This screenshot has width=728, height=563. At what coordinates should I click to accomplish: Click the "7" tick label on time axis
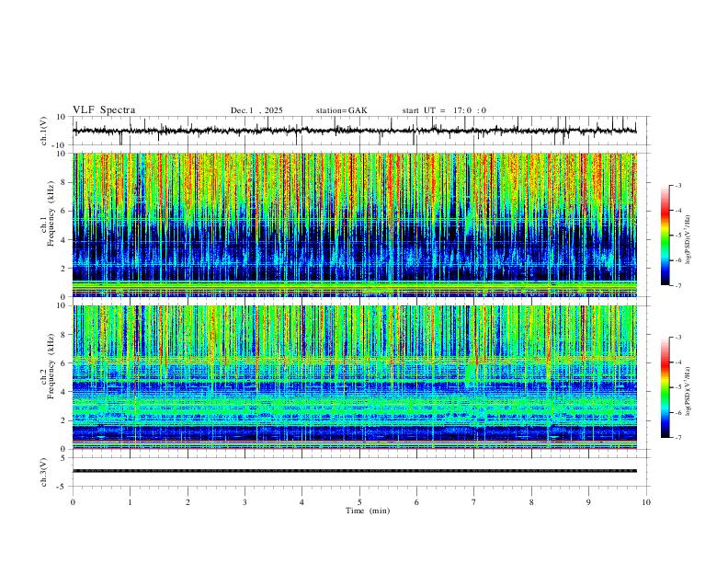pos(474,502)
